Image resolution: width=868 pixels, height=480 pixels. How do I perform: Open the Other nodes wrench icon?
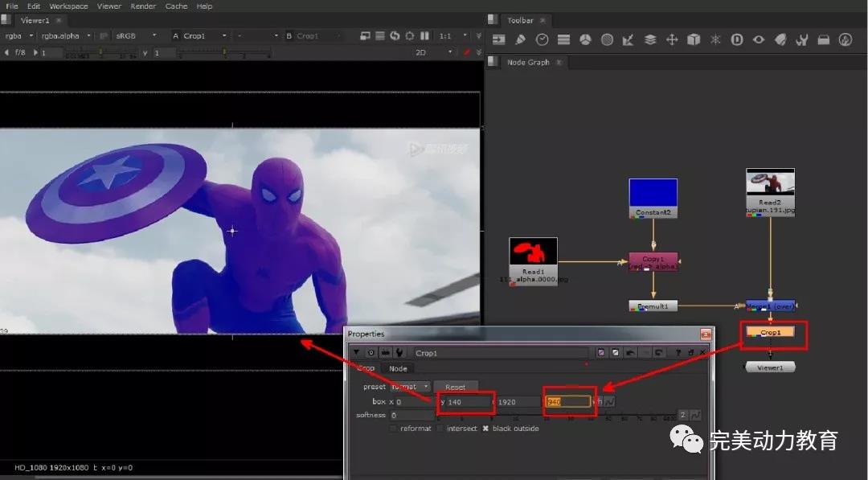click(802, 39)
